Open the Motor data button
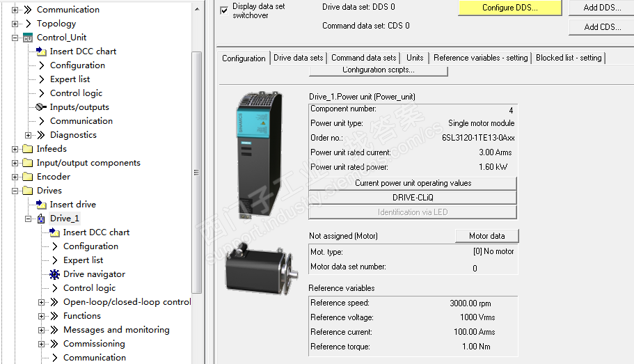 click(487, 236)
